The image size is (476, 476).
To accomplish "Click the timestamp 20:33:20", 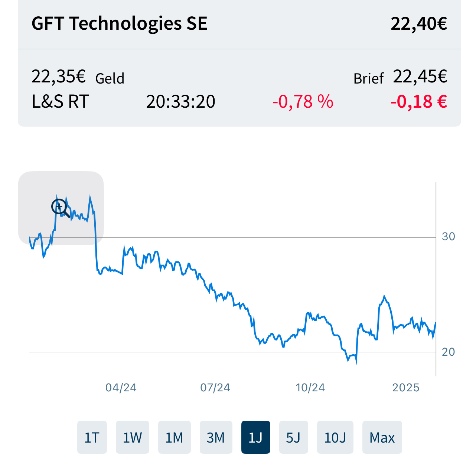I will click(181, 101).
